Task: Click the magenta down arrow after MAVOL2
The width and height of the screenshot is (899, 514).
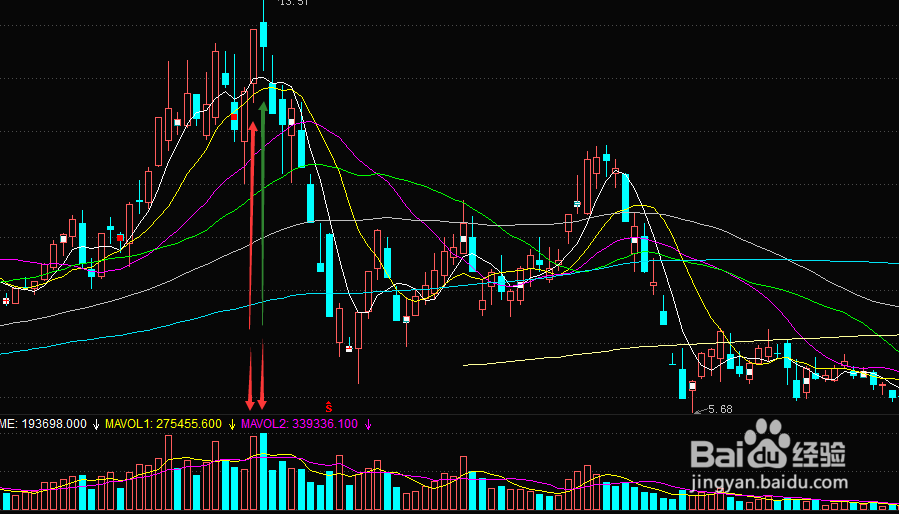Action: (x=368, y=425)
